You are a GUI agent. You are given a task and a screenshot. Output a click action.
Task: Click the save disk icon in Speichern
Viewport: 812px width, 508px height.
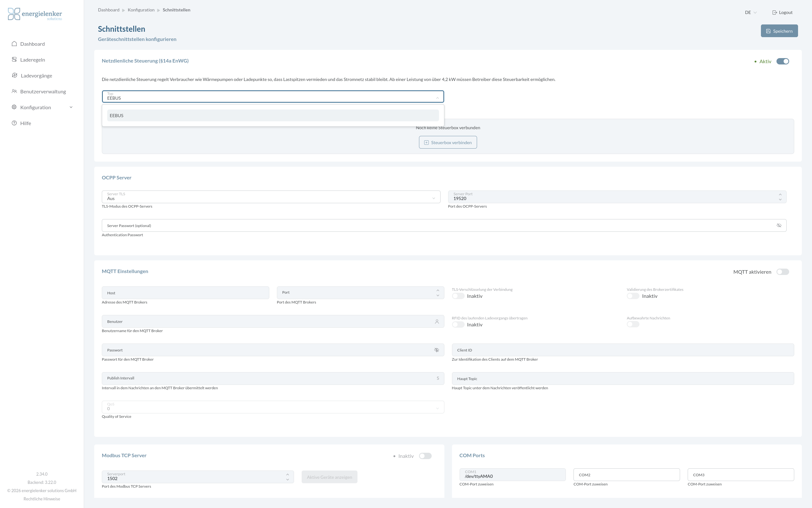click(x=768, y=31)
